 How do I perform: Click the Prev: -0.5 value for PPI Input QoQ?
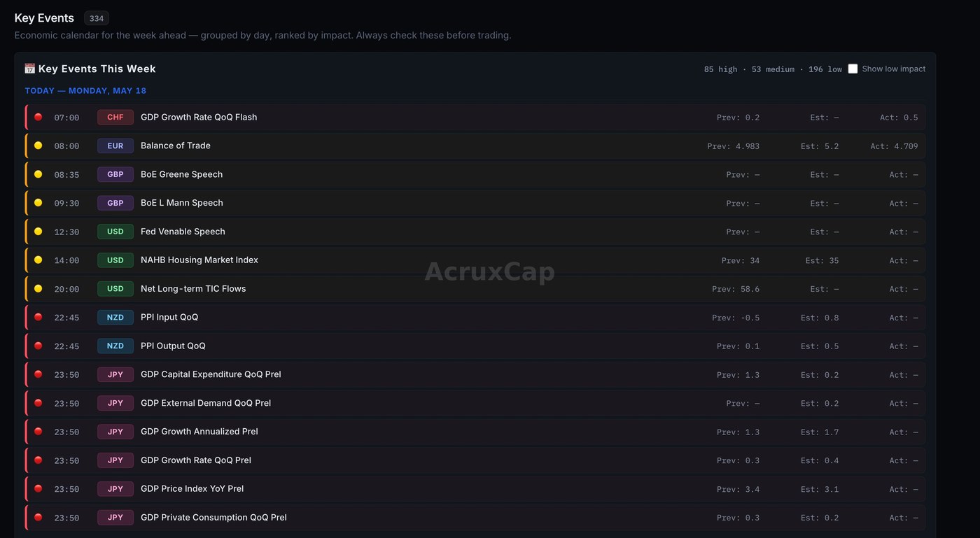click(736, 318)
